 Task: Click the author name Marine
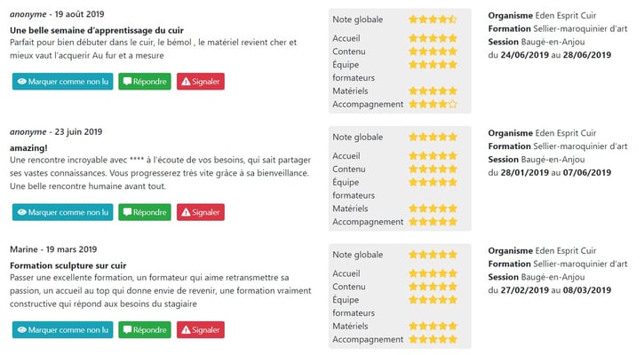point(24,249)
